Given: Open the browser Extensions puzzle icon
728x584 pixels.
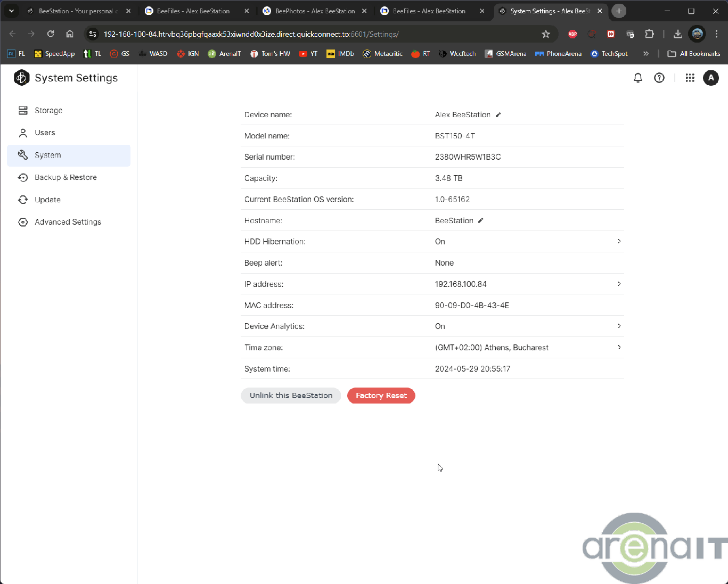Looking at the screenshot, I should click(x=649, y=34).
